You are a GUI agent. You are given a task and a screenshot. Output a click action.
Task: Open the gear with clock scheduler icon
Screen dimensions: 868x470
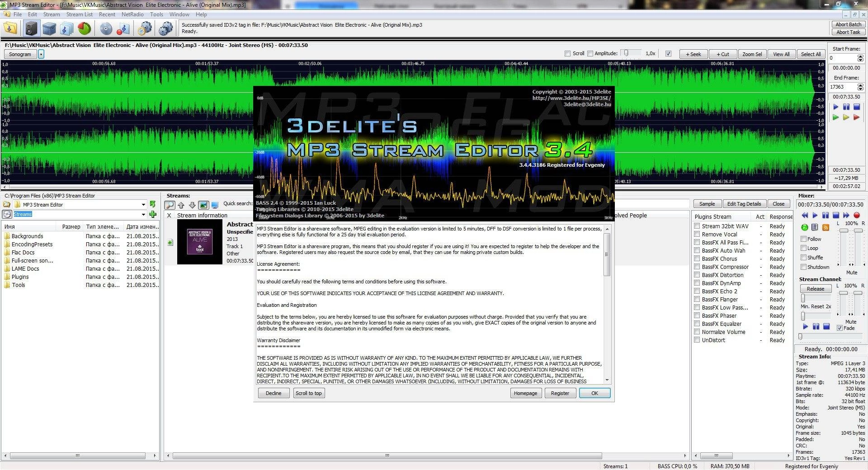tap(145, 29)
